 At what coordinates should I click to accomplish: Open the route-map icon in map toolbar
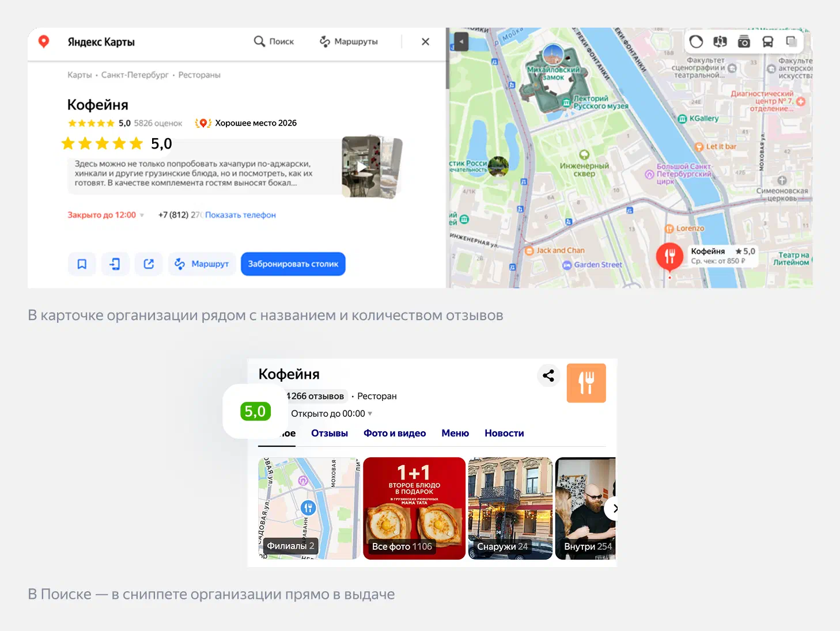[720, 41]
